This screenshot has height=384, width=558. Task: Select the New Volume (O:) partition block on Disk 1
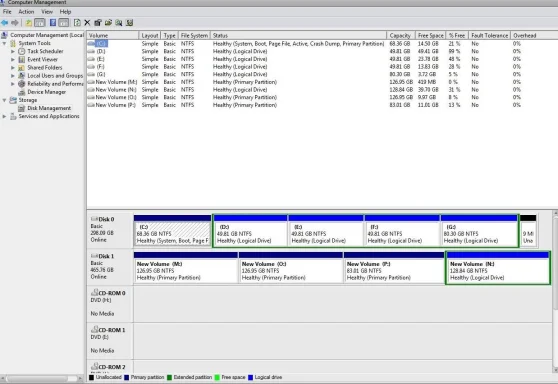[291, 268]
